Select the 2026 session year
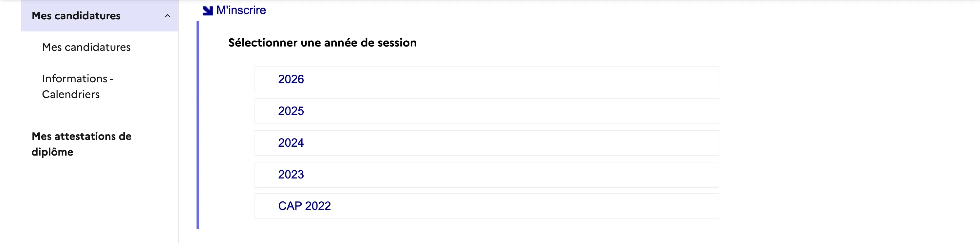Screen dimensions: 980x243 291,79
